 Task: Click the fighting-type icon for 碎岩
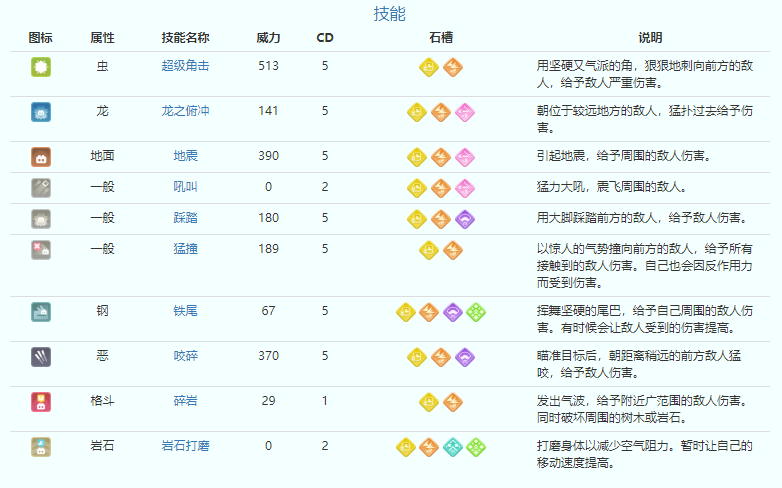(x=41, y=402)
